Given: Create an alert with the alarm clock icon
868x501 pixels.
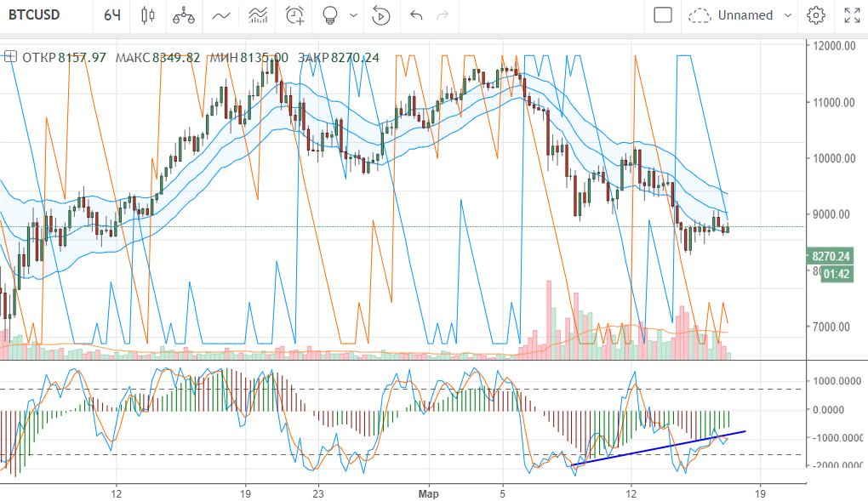Looking at the screenshot, I should pos(295,15).
